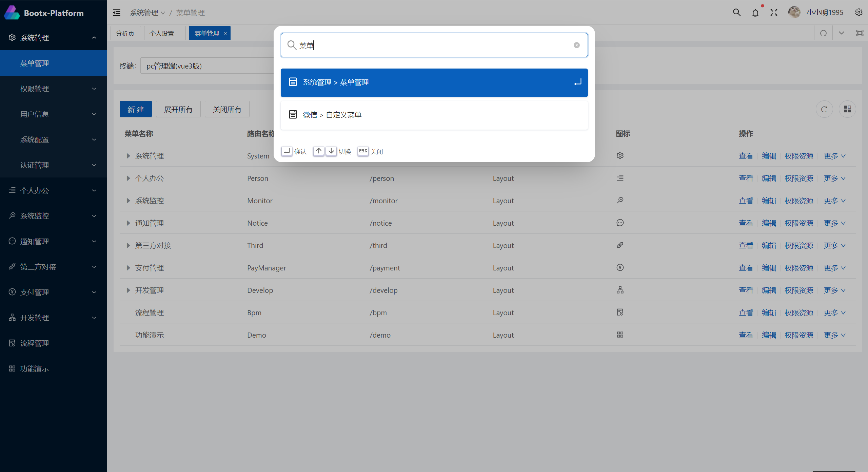
Task: Click the 关闭所有 button
Action: click(x=227, y=109)
